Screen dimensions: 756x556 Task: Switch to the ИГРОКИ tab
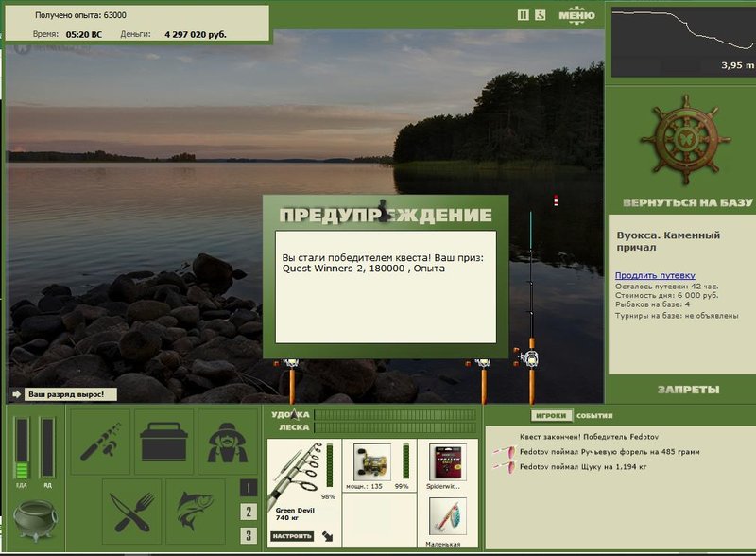pos(551,415)
